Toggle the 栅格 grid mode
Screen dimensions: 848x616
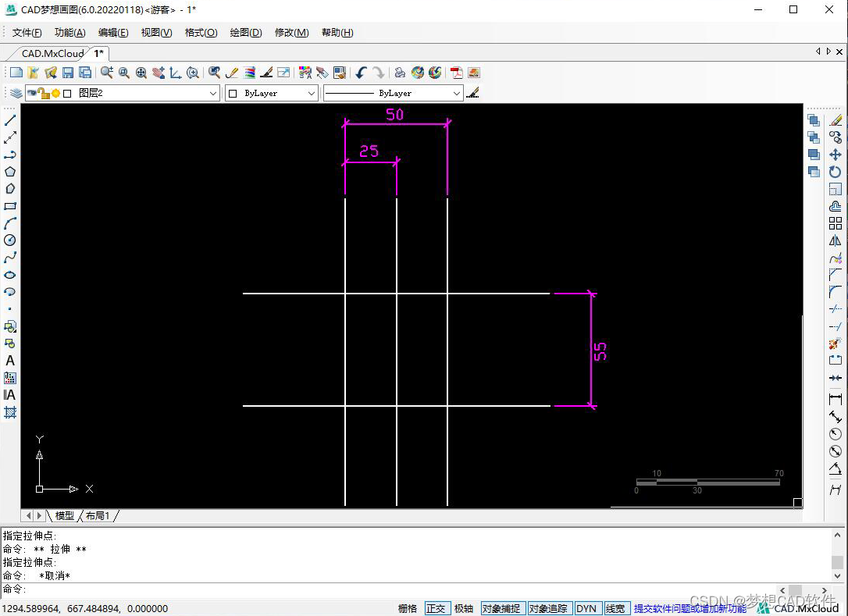pos(408,608)
